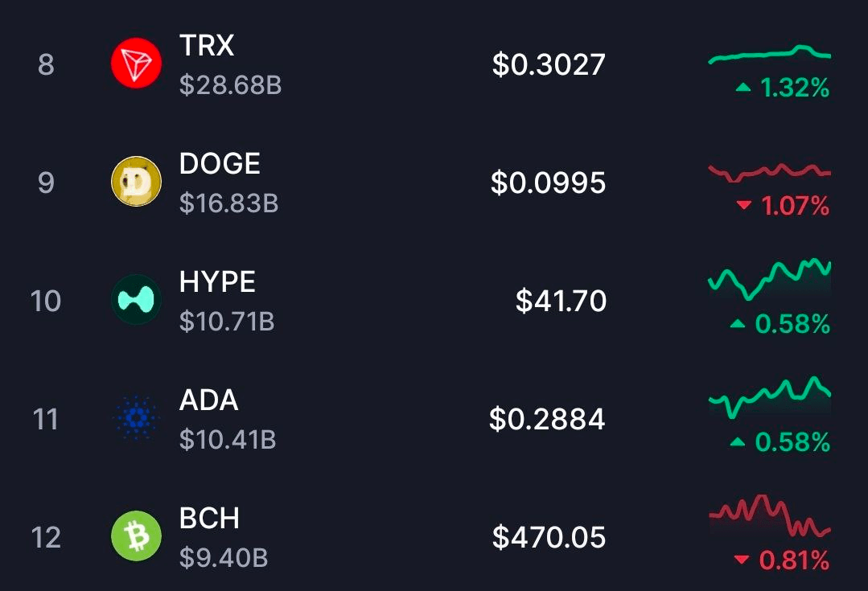This screenshot has height=591, width=868.
Task: Open the DOGE coin name link
Action: (x=220, y=164)
